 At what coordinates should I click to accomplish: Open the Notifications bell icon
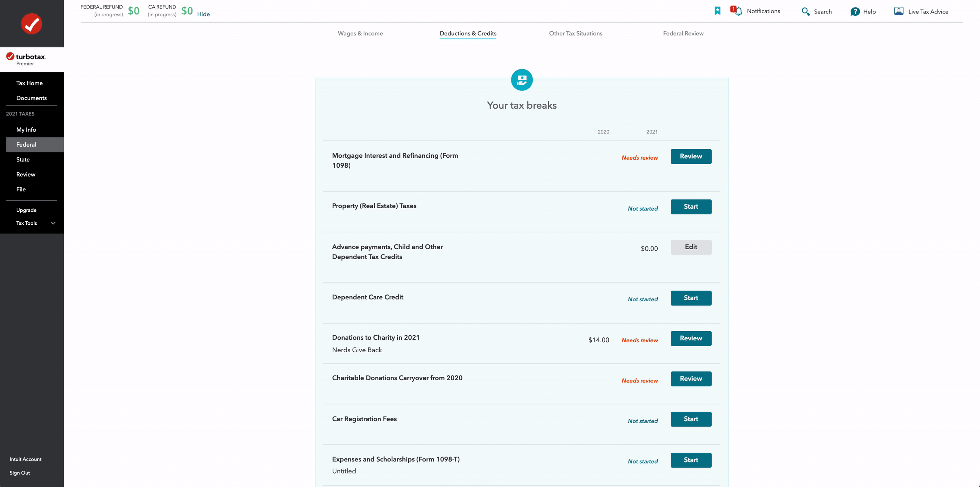[738, 11]
